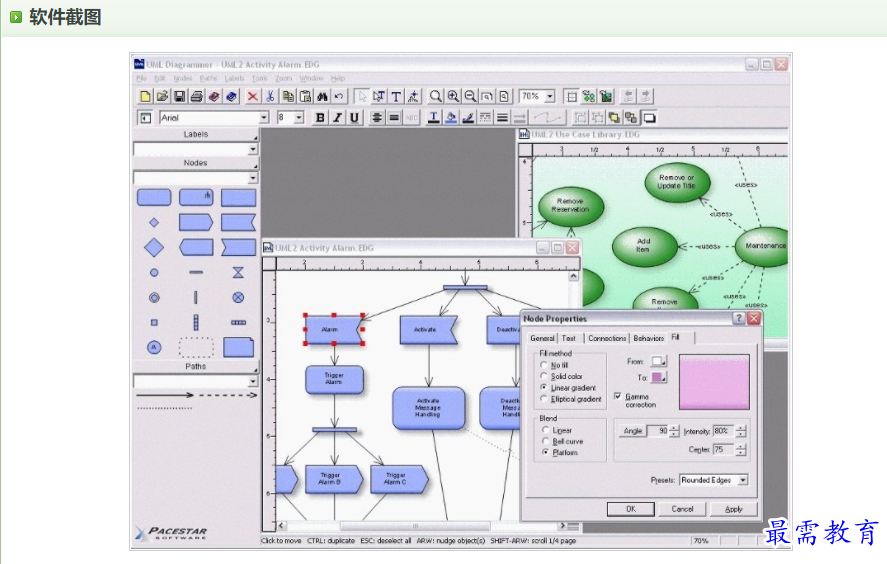Toggle the grid icon in toolbar
The width and height of the screenshot is (887, 564).
(572, 96)
